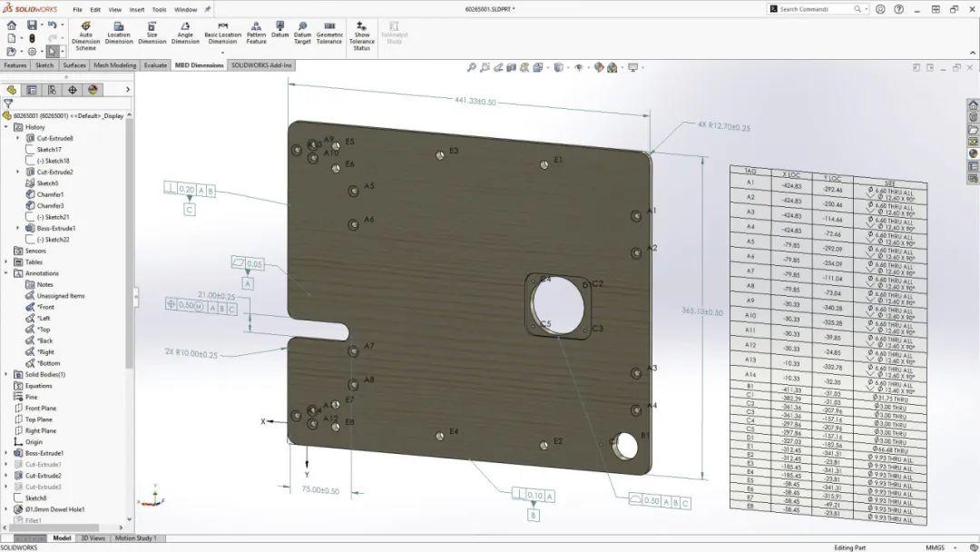
Task: Select the Angle Dimension tool
Action: pos(184,34)
